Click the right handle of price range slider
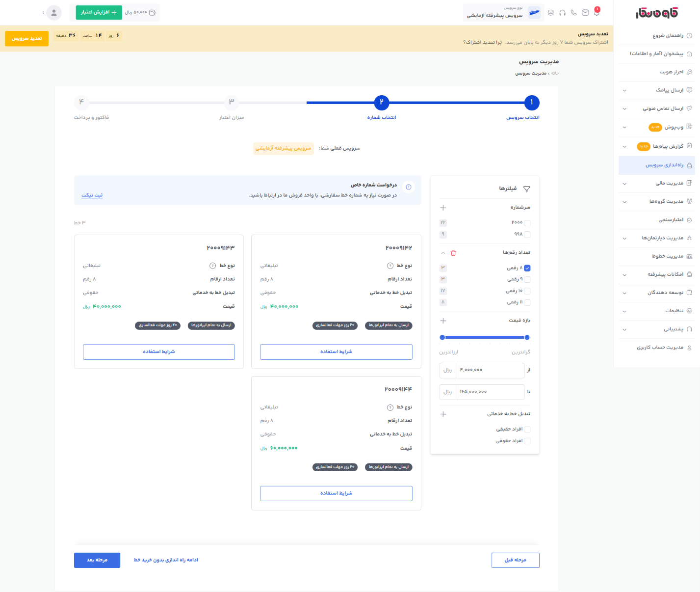This screenshot has height=592, width=700. pyautogui.click(x=527, y=337)
